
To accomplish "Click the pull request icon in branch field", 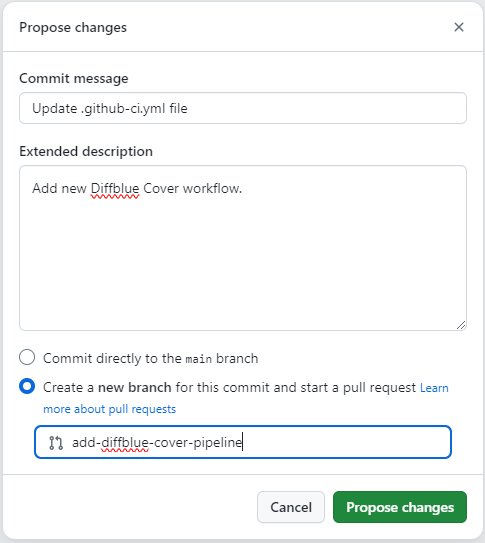I will pyautogui.click(x=56, y=443).
